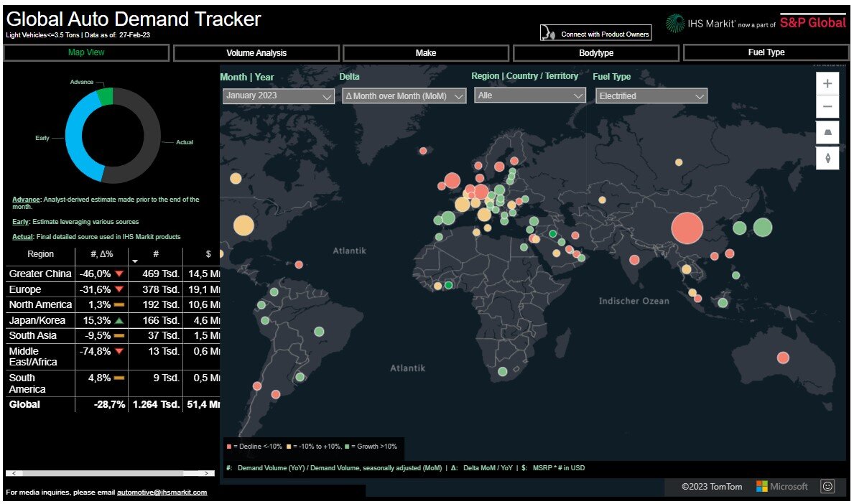Click the large red bubble over China
854x504 pixels.
tap(687, 229)
